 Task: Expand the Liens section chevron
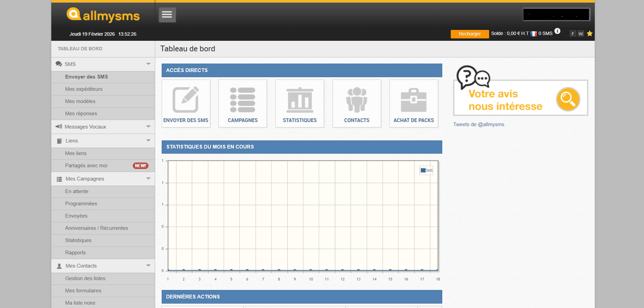[x=148, y=140]
